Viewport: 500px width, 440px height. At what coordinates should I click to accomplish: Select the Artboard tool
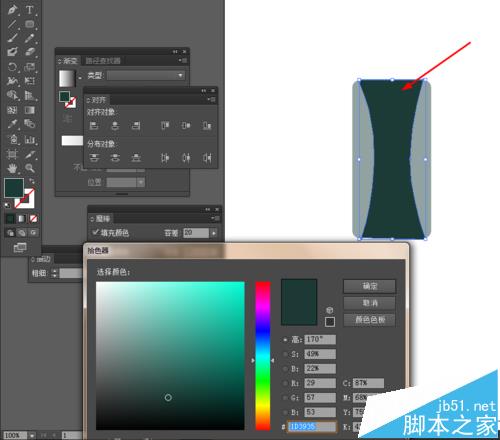point(12,154)
